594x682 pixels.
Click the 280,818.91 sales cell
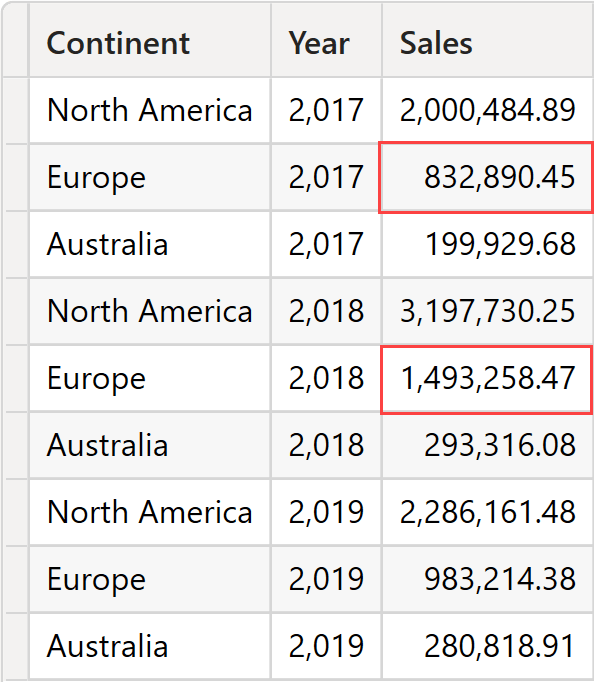pyautogui.click(x=488, y=646)
